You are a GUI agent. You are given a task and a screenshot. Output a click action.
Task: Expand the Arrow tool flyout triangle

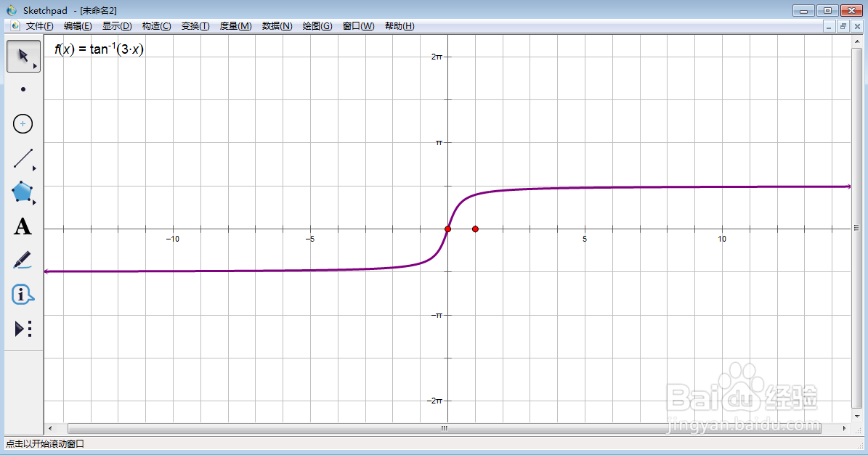pos(33,66)
